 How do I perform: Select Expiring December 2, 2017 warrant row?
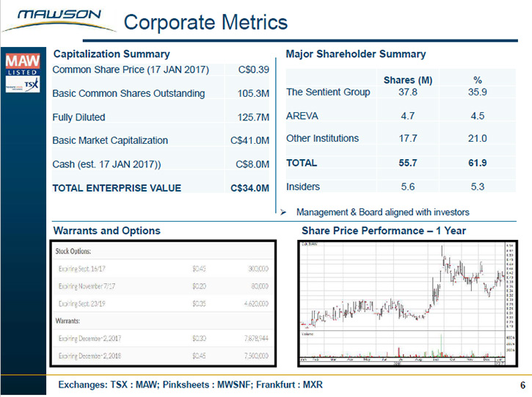tap(163, 338)
